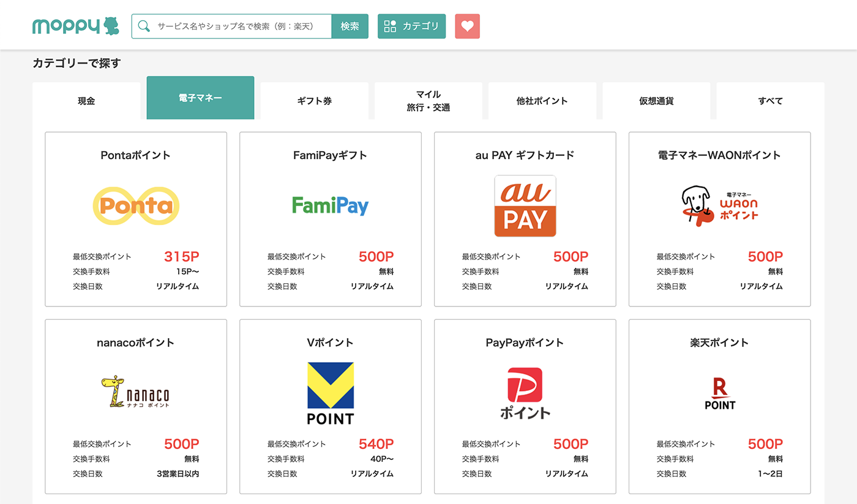Click 500P on the FamiPay card
Image resolution: width=857 pixels, height=504 pixels.
click(x=376, y=257)
